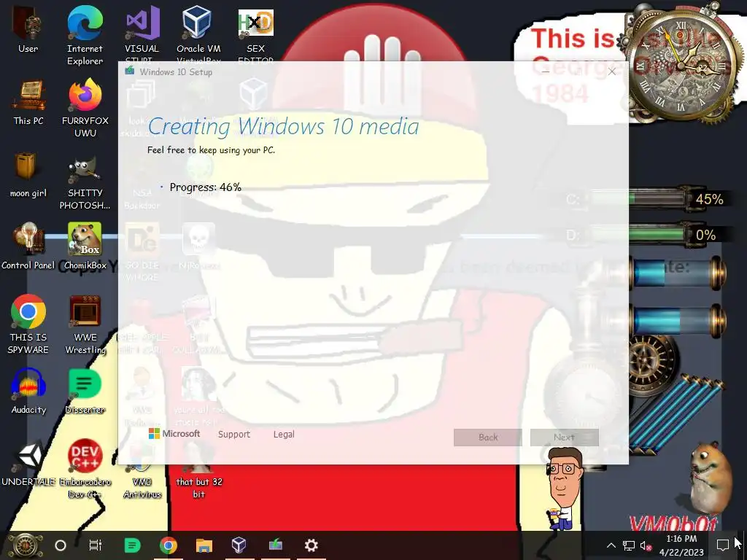Image resolution: width=747 pixels, height=560 pixels.
Task: Open THIS IS SPYWARE Chrome shortcut
Action: tap(28, 324)
